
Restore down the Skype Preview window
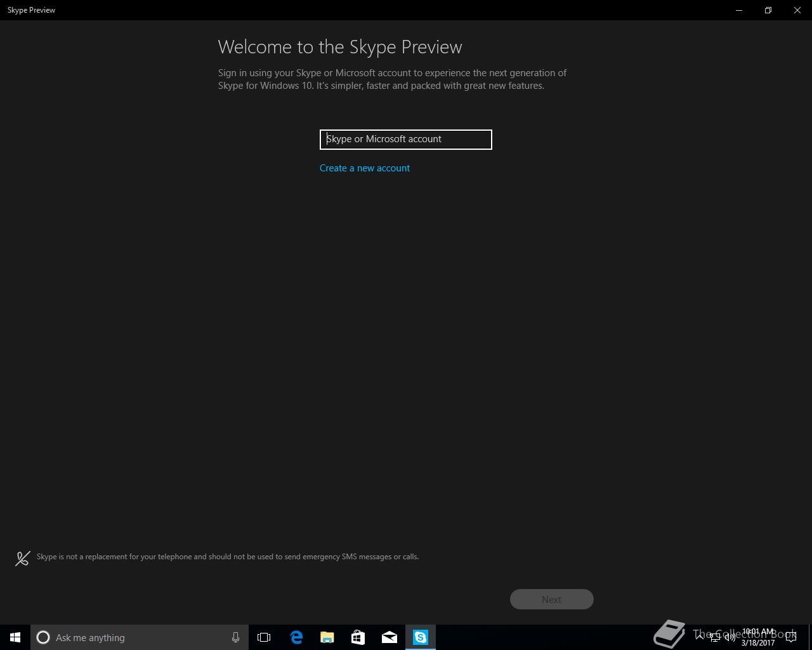pos(768,10)
